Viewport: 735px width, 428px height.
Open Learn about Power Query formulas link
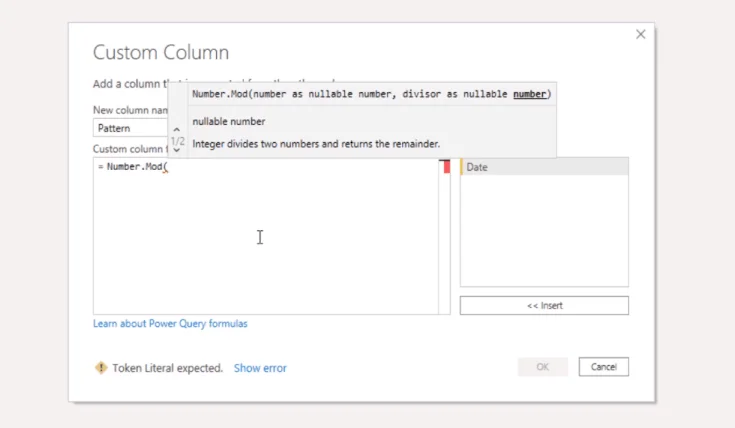point(170,323)
